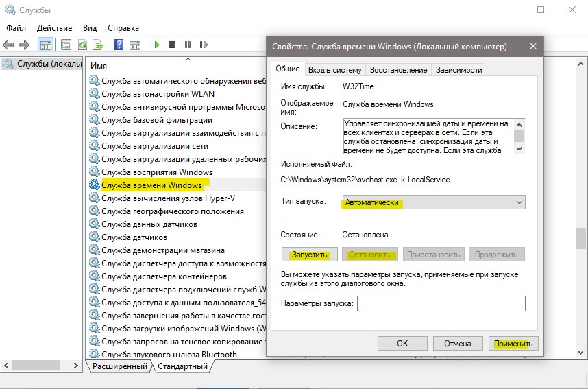Click the Back arrow in toolbar
This screenshot has height=389, width=588.
[8, 45]
